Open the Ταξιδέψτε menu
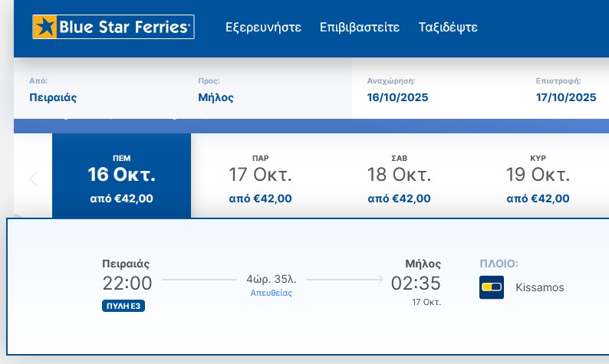Image resolution: width=609 pixels, height=364 pixels. click(x=448, y=28)
